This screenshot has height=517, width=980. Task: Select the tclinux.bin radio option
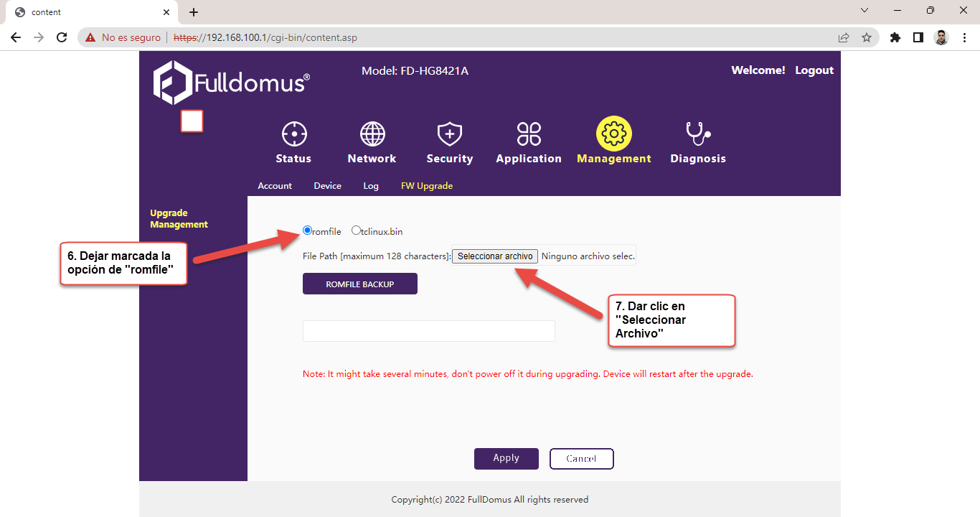click(356, 230)
